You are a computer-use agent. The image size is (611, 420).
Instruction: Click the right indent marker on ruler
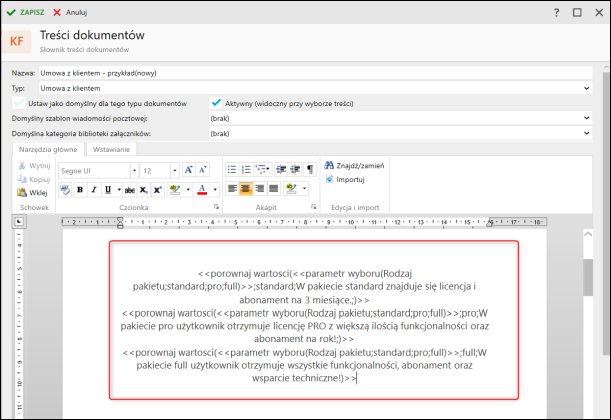(489, 223)
